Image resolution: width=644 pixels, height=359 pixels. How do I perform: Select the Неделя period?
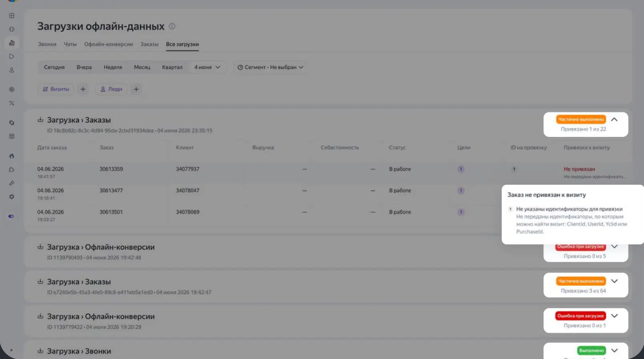(x=113, y=67)
